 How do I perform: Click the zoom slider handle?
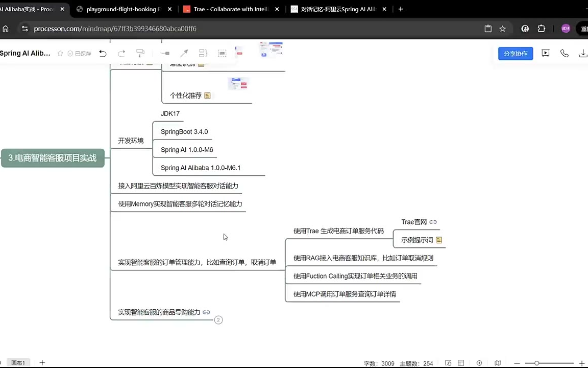536,363
